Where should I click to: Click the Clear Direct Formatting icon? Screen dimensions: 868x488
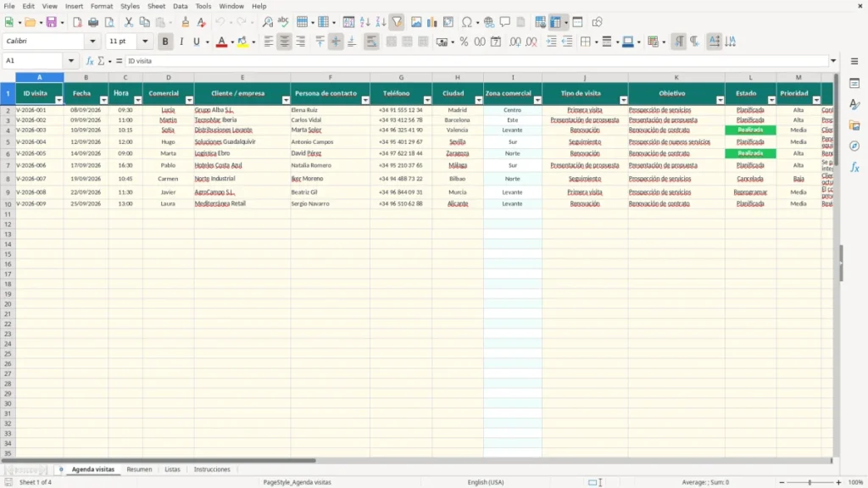(x=202, y=22)
